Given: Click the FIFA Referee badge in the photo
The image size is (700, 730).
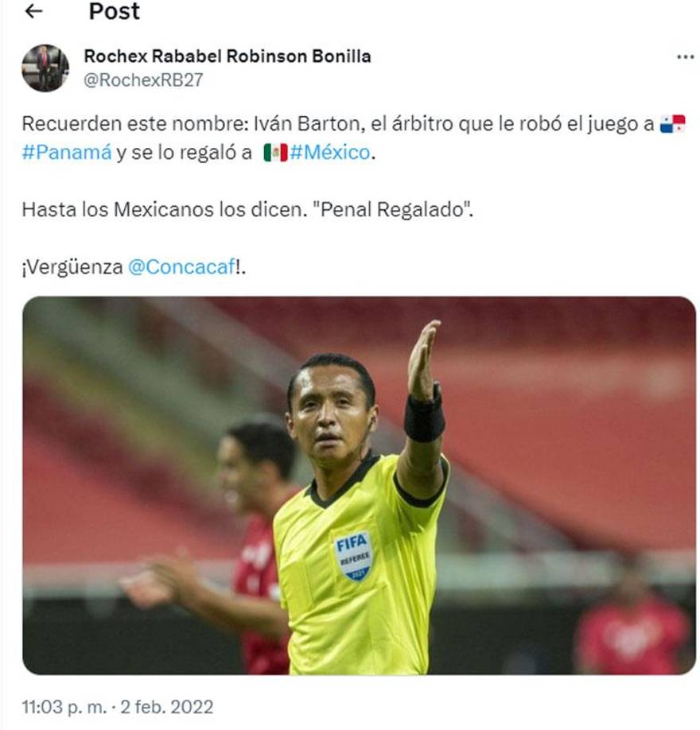Looking at the screenshot, I should coord(356,555).
